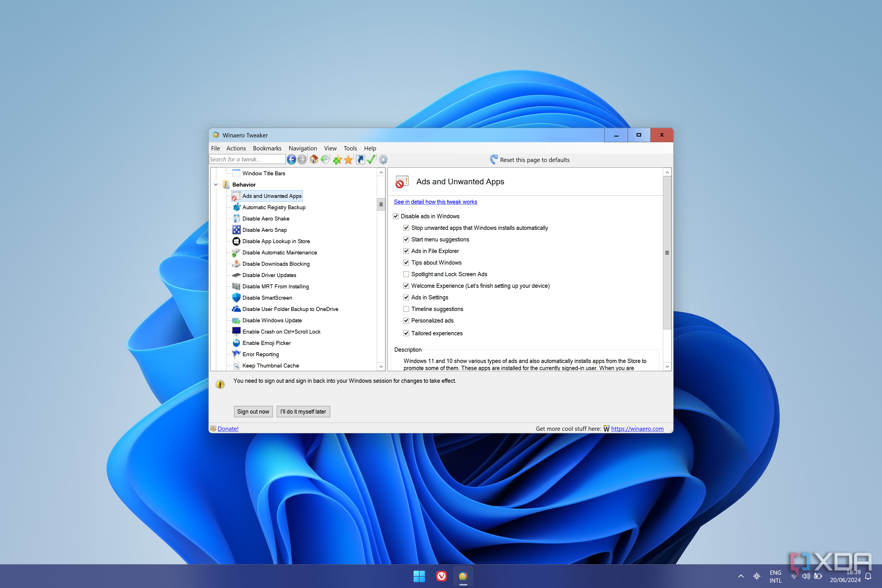This screenshot has height=588, width=882.
Task: Click the right pane vertical scrollbar thumb
Action: click(x=667, y=252)
